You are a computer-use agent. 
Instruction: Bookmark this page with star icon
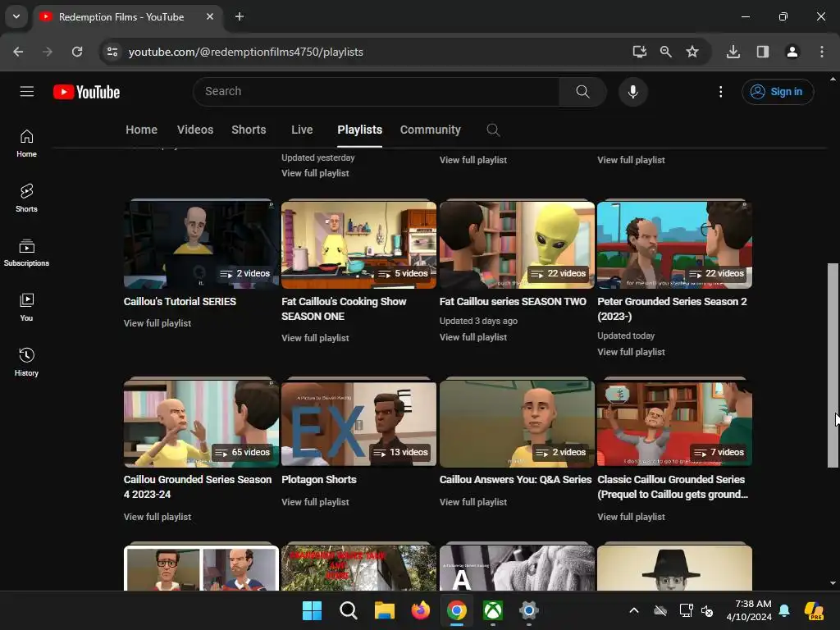(692, 52)
